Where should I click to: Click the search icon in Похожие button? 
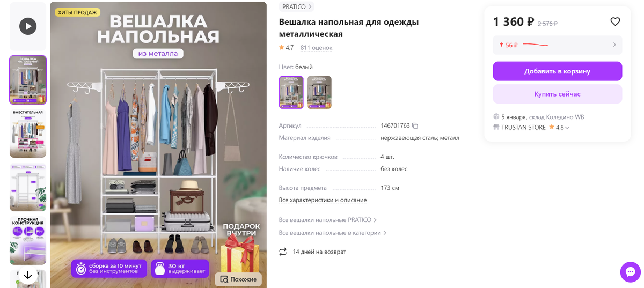[x=224, y=279]
